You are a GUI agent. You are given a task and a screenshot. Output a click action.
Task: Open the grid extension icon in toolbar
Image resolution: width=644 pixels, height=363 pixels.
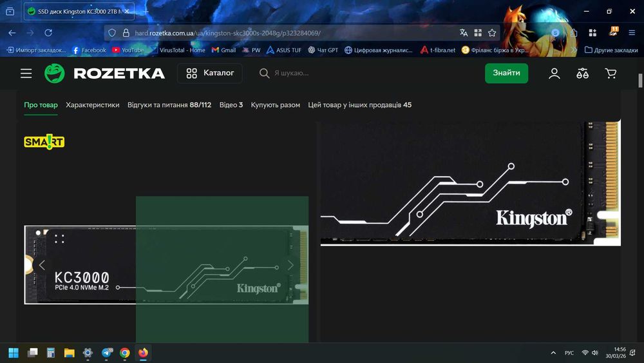[592, 32]
